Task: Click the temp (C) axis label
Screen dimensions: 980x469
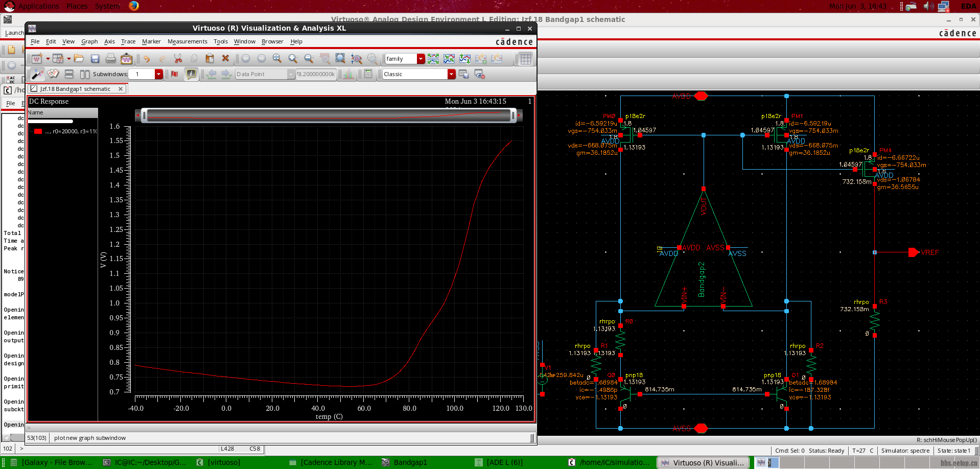Action: pos(329,417)
